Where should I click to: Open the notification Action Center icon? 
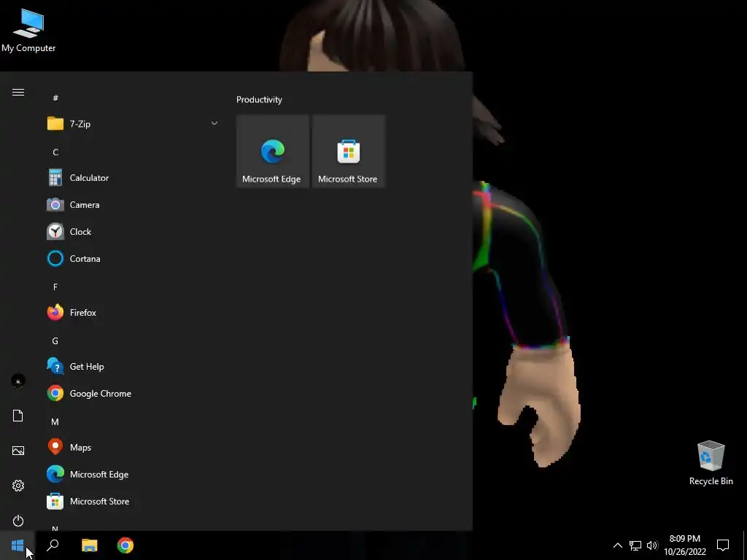coord(723,545)
